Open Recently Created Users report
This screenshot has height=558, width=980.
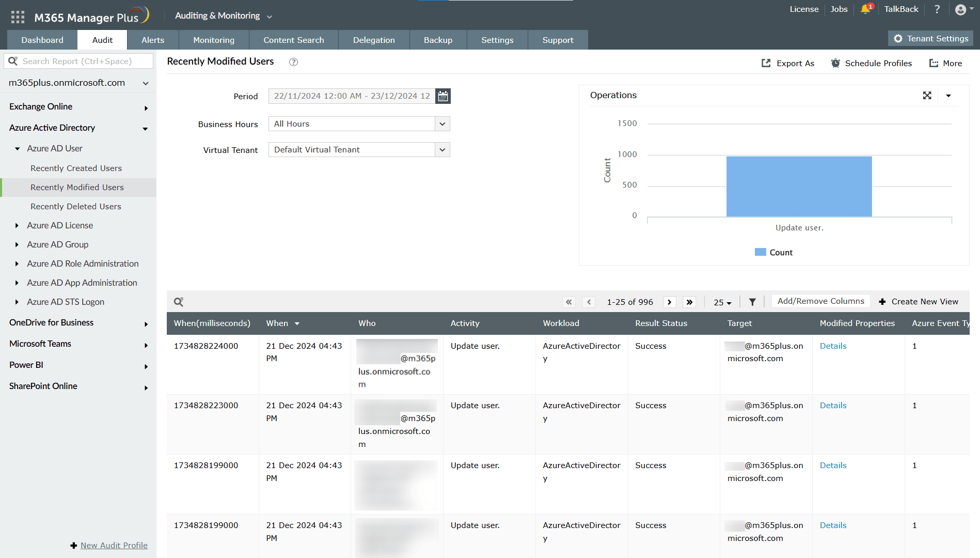tap(76, 168)
